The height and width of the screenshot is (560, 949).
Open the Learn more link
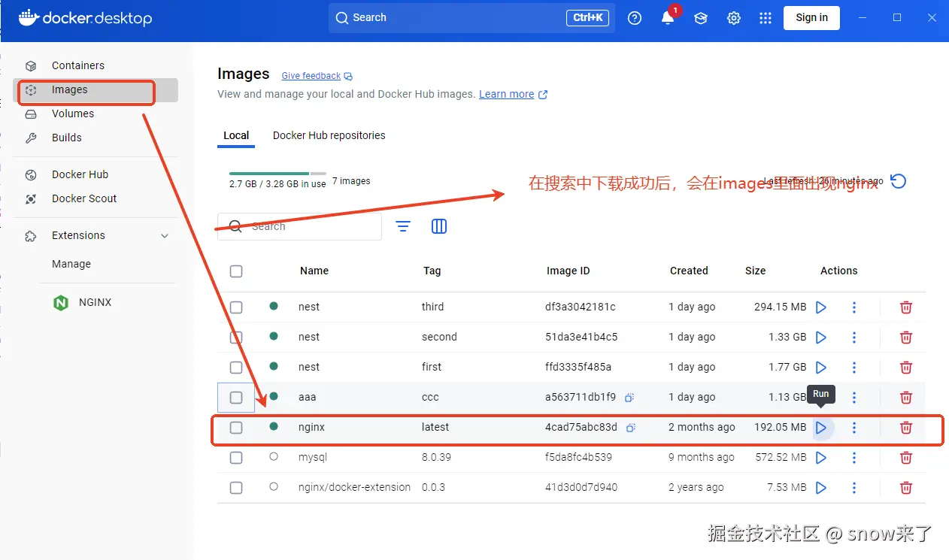[x=513, y=95]
